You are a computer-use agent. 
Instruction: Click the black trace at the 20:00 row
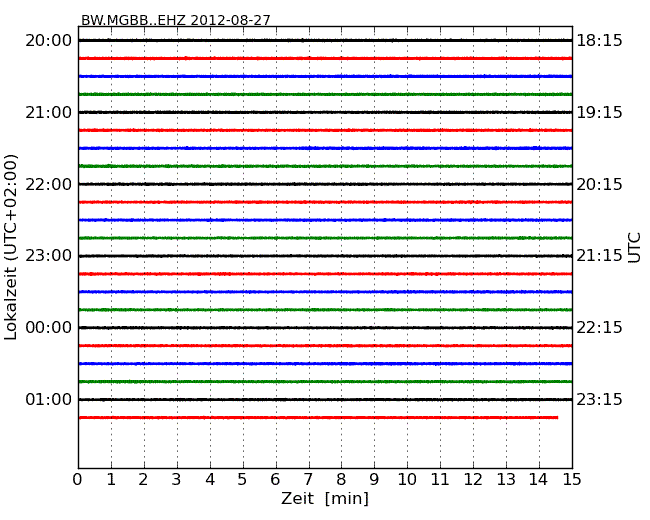[x=325, y=40]
